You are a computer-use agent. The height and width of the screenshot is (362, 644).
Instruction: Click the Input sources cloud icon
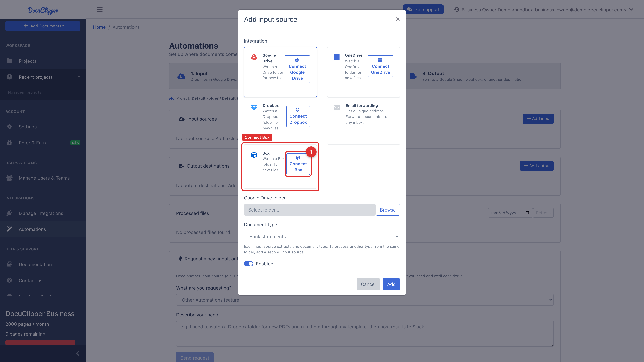click(182, 119)
